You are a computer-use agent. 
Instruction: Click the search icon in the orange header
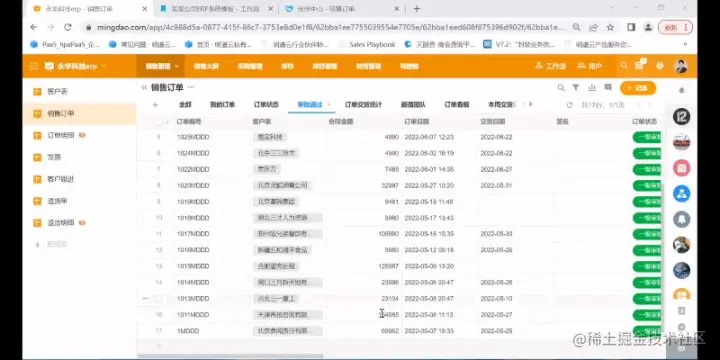(624, 66)
